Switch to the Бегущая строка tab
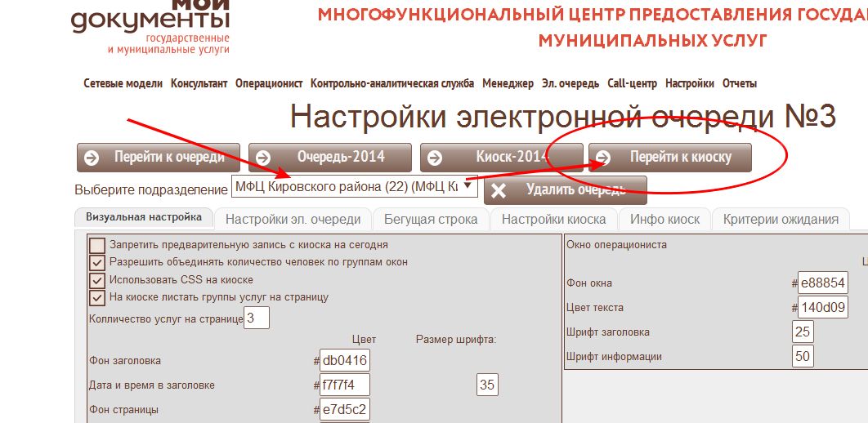Image resolution: width=868 pixels, height=423 pixels. (x=431, y=219)
